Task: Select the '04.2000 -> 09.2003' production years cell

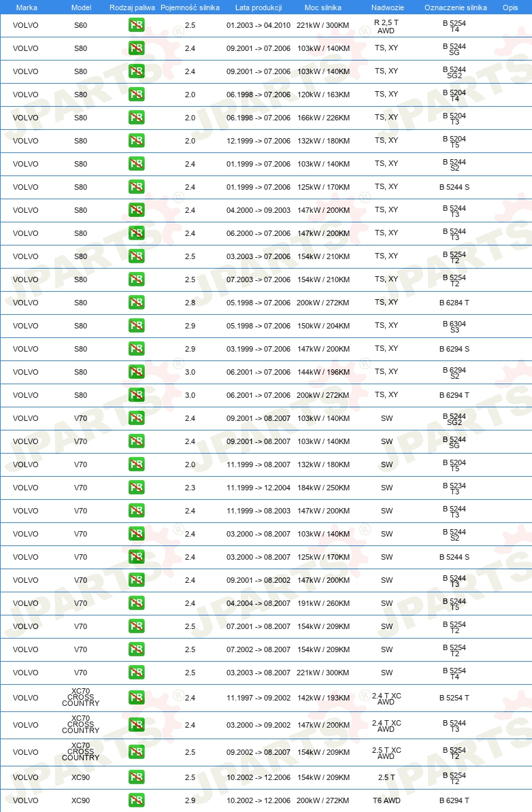Action: pos(259,210)
